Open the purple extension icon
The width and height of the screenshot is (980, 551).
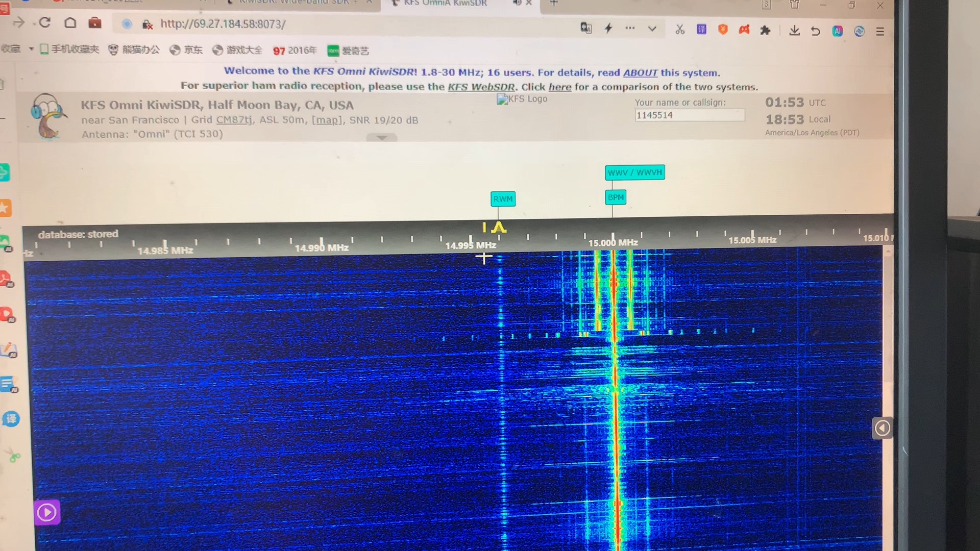(x=701, y=30)
